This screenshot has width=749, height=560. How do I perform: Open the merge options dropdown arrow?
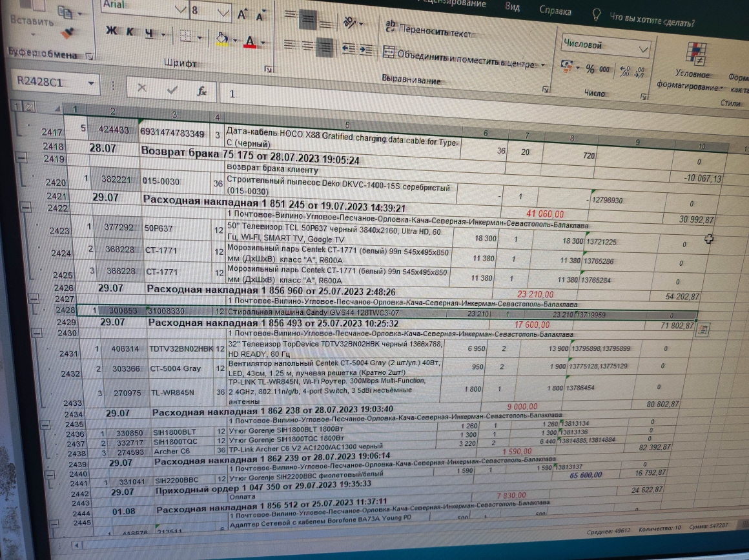pyautogui.click(x=543, y=64)
